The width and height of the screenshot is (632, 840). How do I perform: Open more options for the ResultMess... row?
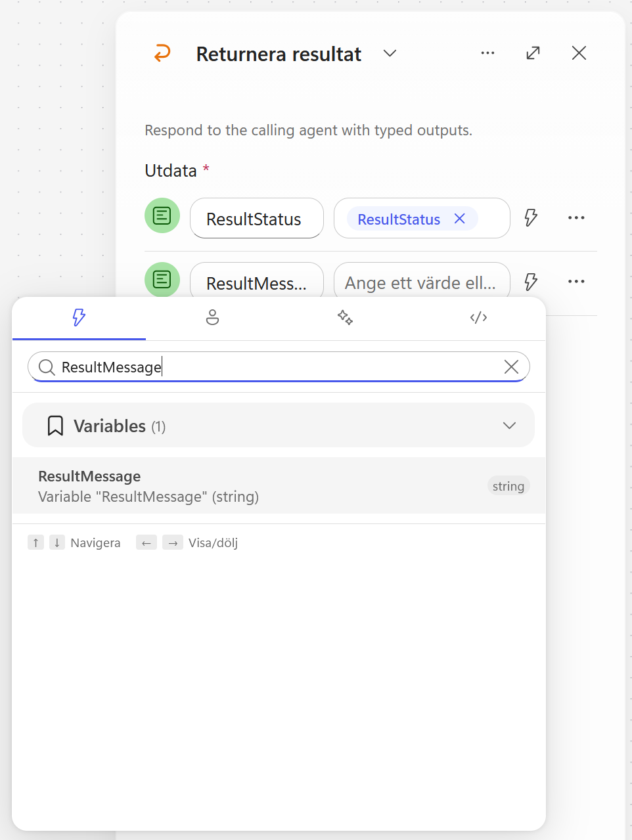click(576, 282)
